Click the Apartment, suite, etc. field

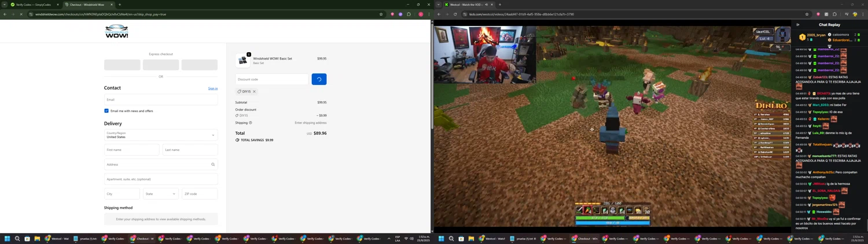[x=161, y=179]
